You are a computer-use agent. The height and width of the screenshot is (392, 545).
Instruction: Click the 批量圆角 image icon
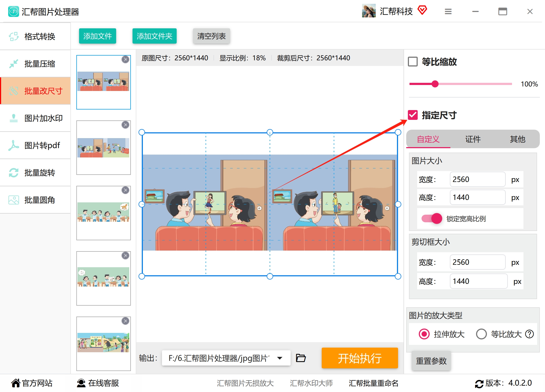[x=14, y=200]
